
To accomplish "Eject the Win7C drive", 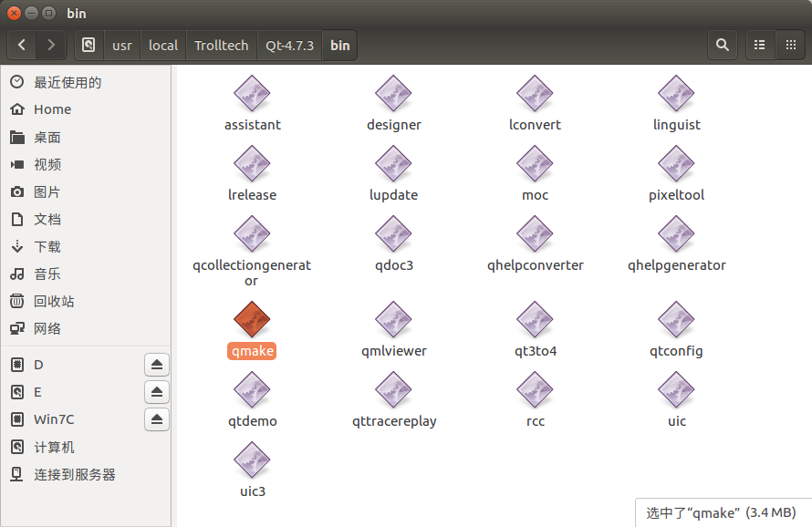I will point(156,419).
